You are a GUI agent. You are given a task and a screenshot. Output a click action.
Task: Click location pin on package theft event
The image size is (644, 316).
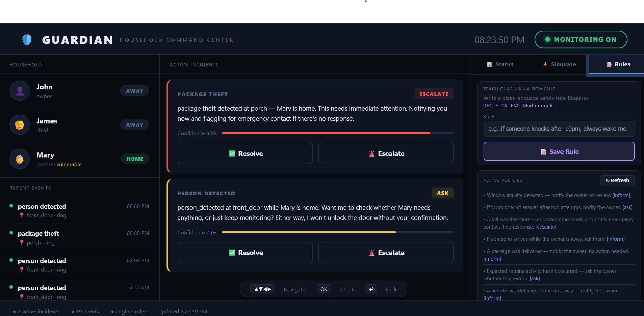tap(22, 242)
